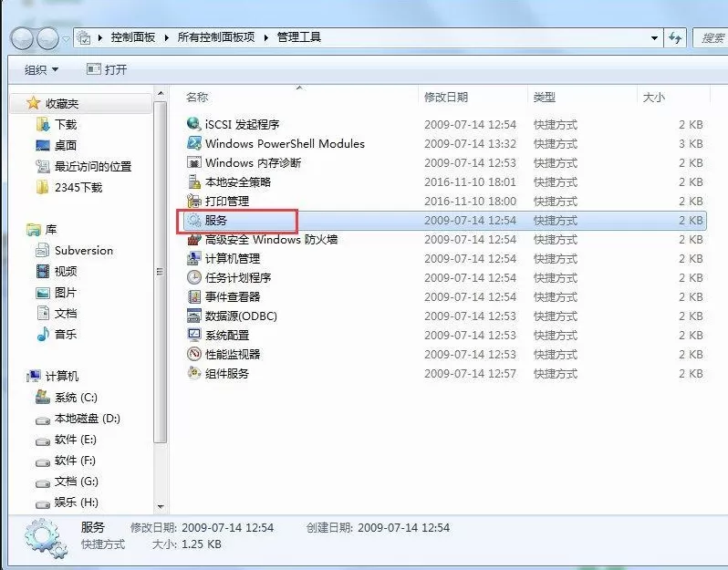Select the 打印管理 printer icon
This screenshot has width=728, height=570.
pos(193,201)
